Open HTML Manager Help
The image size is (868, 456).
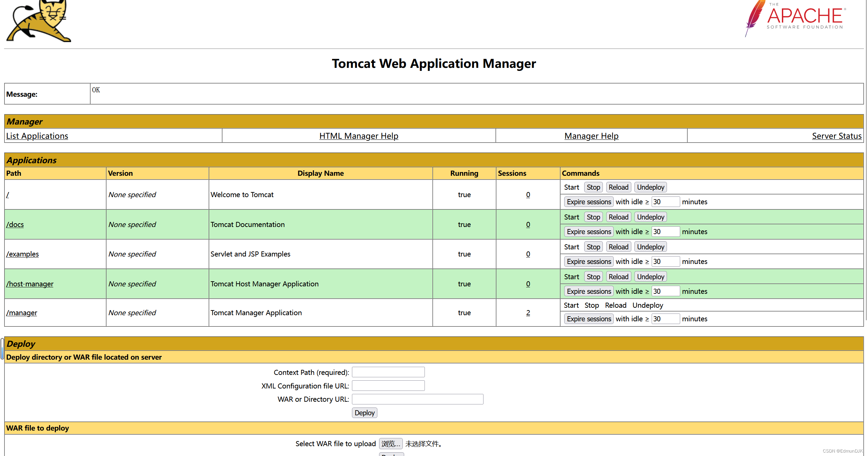coord(359,136)
